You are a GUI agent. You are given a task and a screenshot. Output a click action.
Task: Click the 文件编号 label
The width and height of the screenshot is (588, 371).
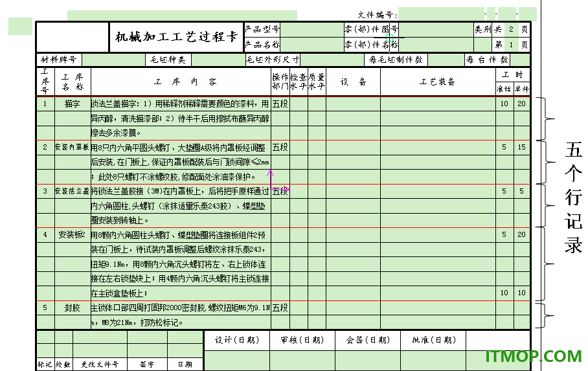point(377,15)
